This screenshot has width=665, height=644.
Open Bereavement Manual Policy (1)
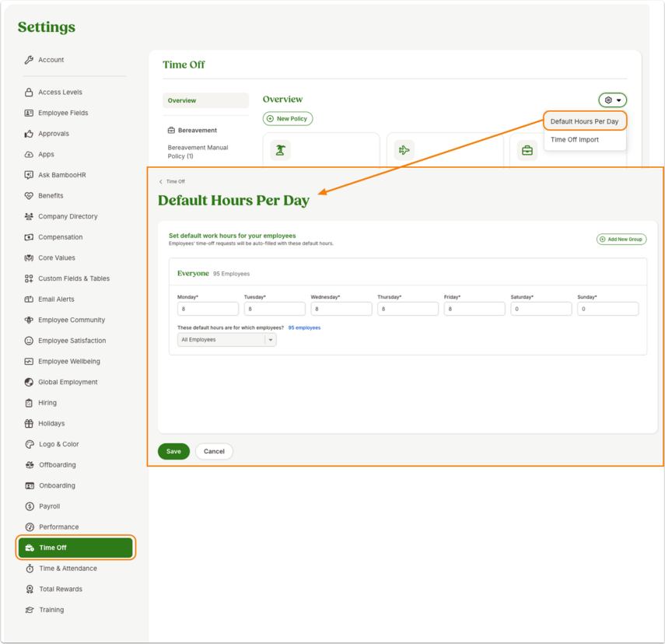click(198, 152)
